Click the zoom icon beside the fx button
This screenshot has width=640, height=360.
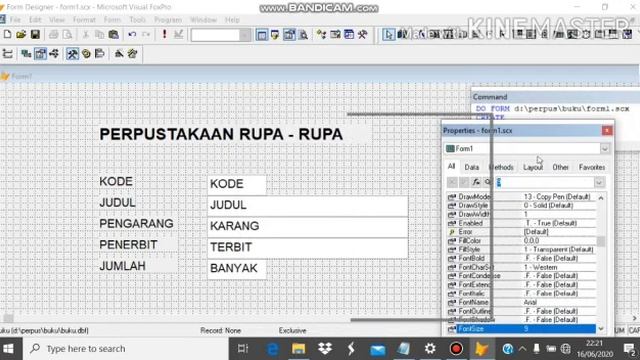pyautogui.click(x=487, y=182)
